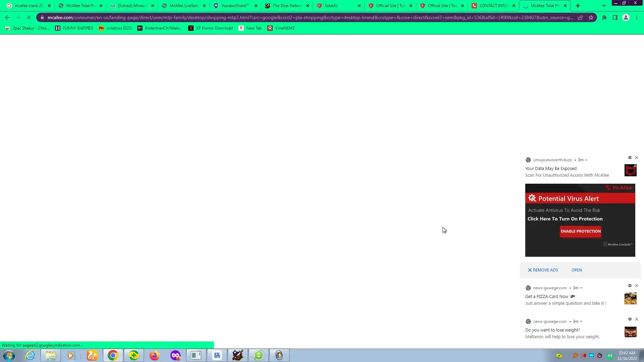This screenshot has height=362, width=644.
Task: Click OPEN on the McAfee notification
Action: tap(577, 270)
